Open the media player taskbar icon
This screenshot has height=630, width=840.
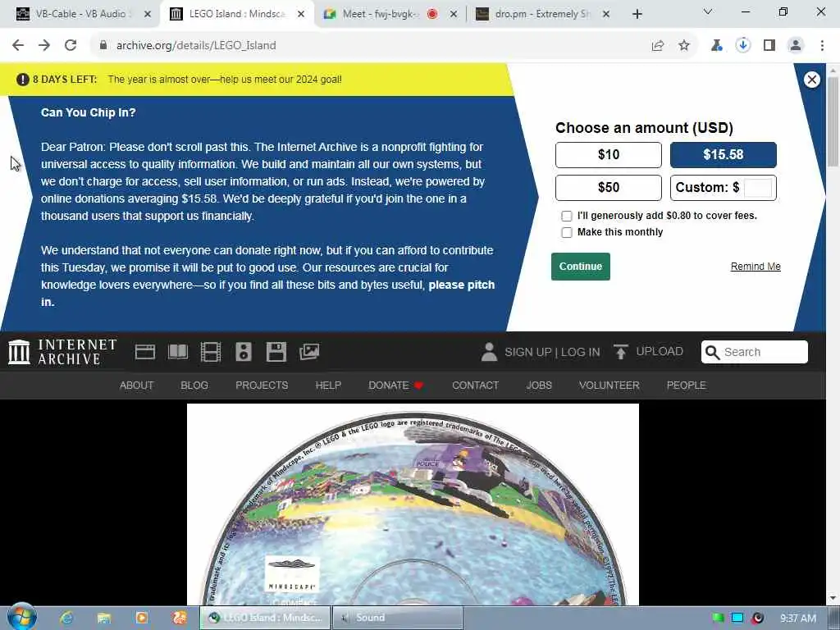141,618
